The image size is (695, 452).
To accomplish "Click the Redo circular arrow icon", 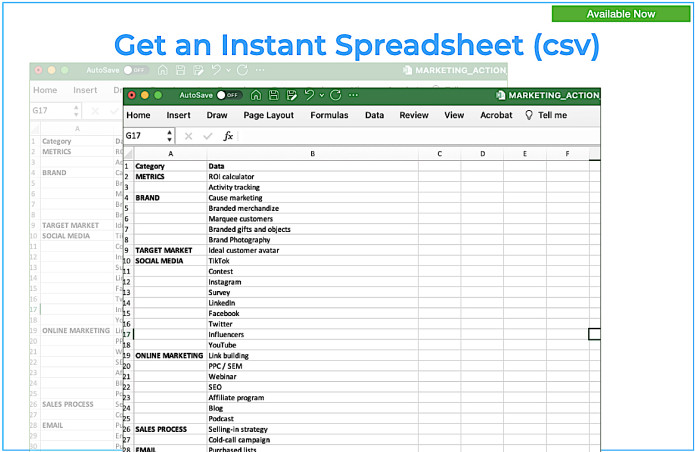I will coord(336,95).
